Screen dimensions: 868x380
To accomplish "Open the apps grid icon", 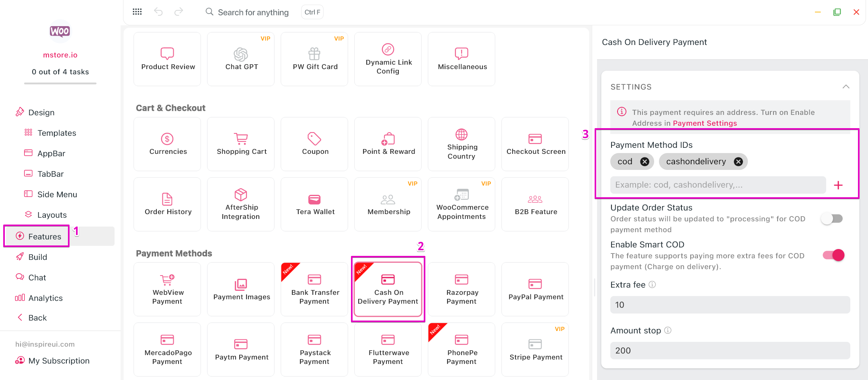I will pos(137,12).
